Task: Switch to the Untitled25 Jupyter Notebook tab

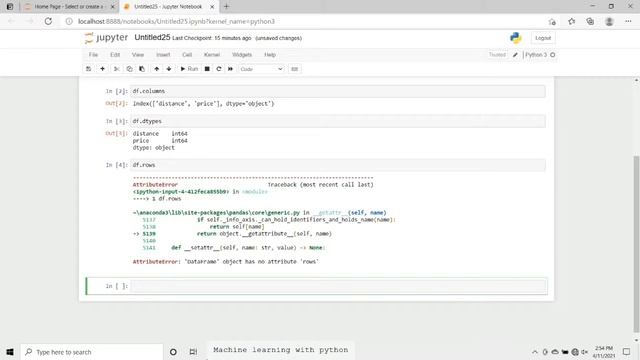Action: click(x=168, y=7)
